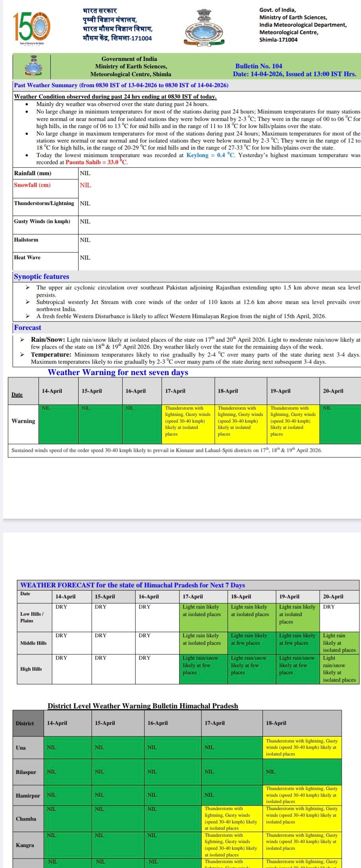Screen dimensions: 361x868
Task: Select the WEATHER FORECAST for Himachal Pradesh heading
Action: coord(132,585)
